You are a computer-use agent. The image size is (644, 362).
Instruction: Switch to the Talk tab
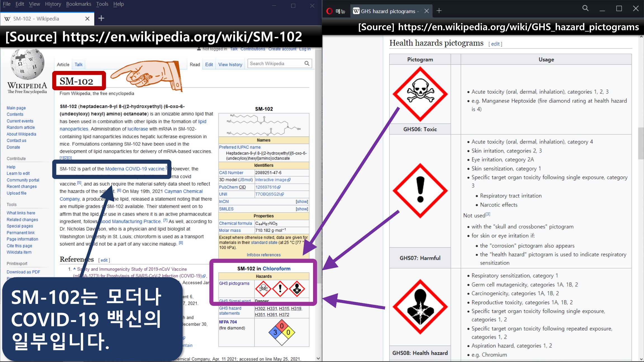[x=79, y=65]
